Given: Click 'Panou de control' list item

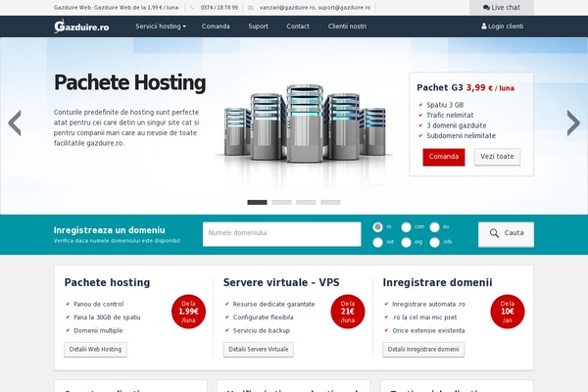Looking at the screenshot, I should pyautogui.click(x=99, y=304).
